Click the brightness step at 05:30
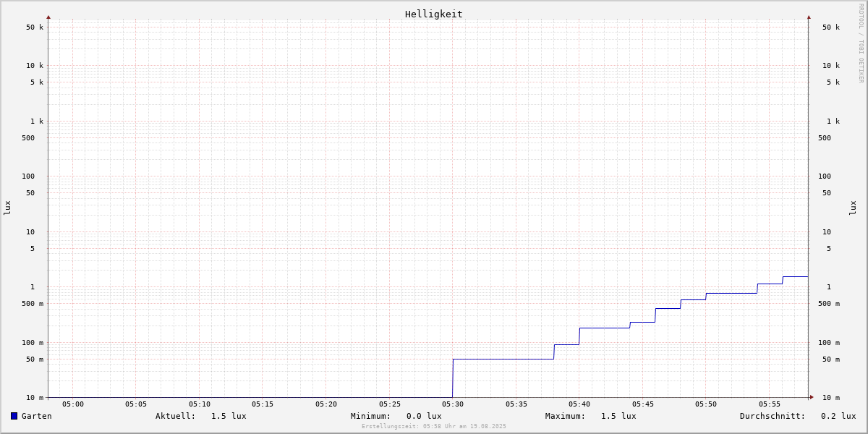Viewport: 868px width, 434px height. [453, 378]
